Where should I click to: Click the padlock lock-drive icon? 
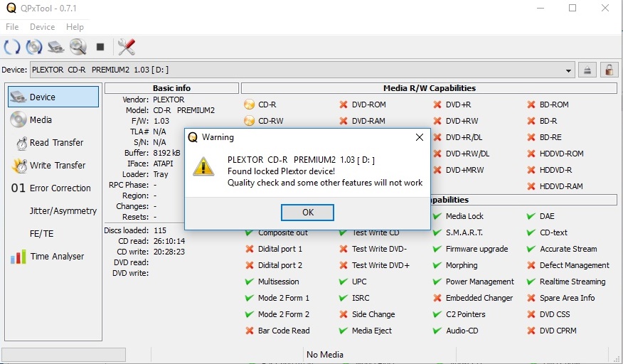(609, 70)
